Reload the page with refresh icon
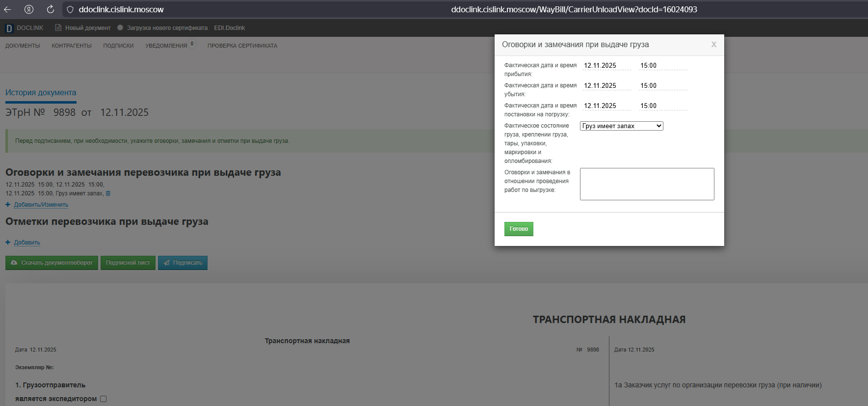 [50, 9]
